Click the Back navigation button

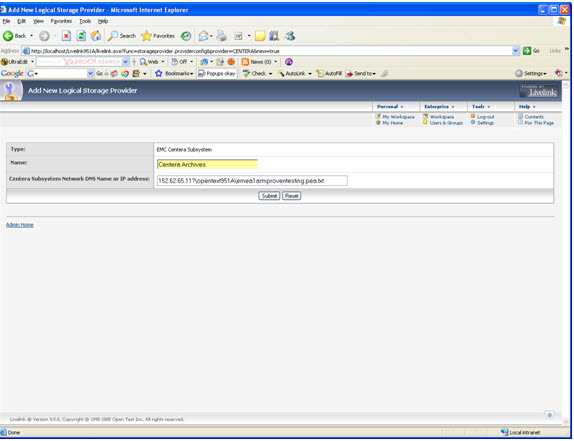click(x=14, y=36)
